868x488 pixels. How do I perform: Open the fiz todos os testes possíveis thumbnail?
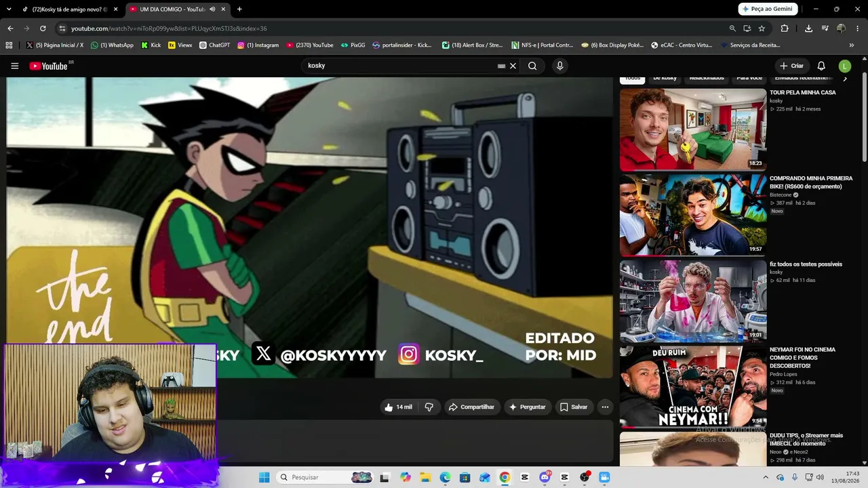coord(693,301)
